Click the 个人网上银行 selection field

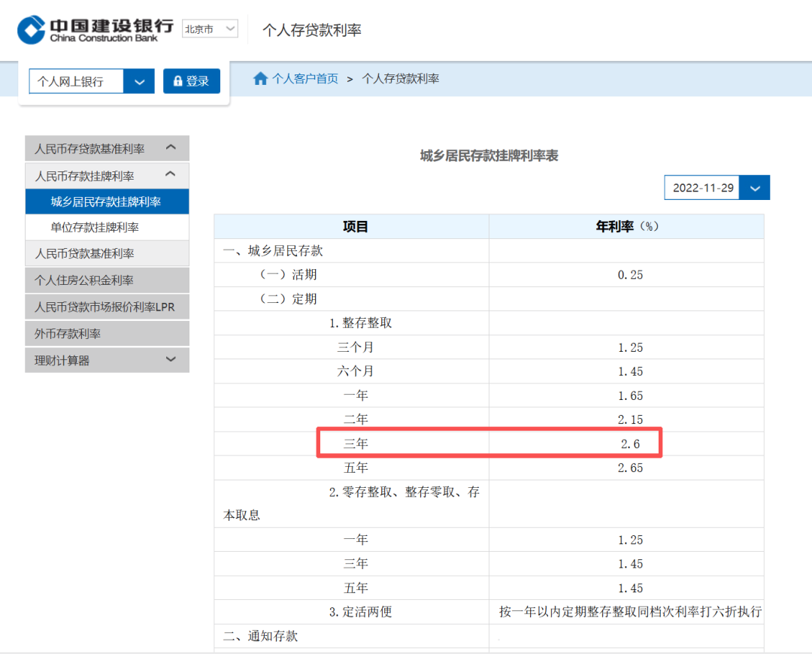coord(75,81)
